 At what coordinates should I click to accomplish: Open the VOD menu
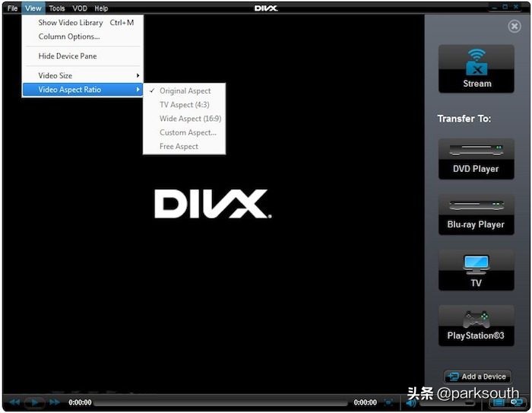pyautogui.click(x=80, y=8)
